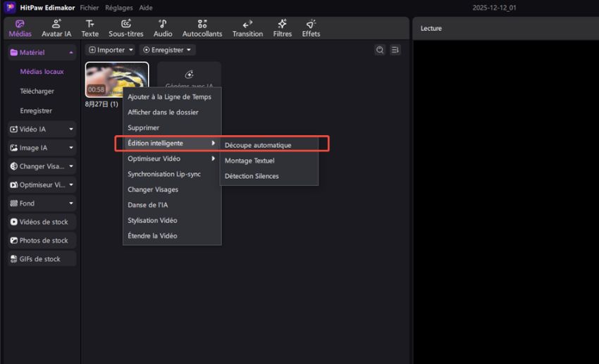Expand the Enregistrer dropdown
599x364 pixels.
167,50
